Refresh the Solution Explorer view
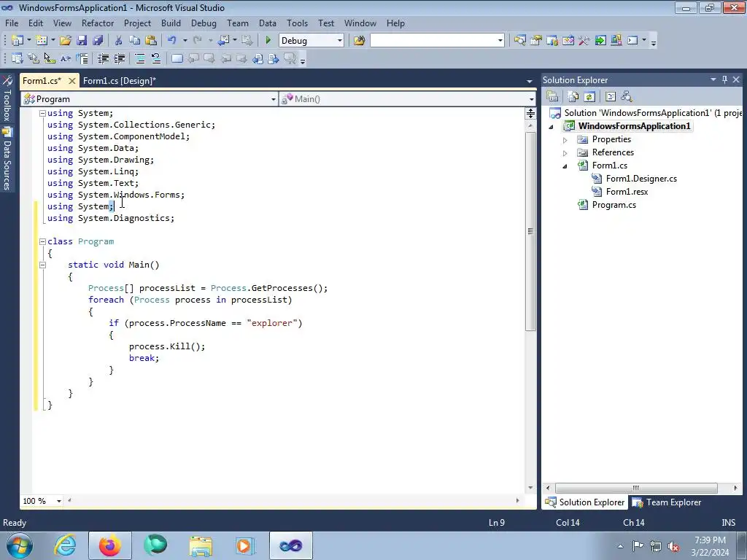The height and width of the screenshot is (560, 747). 589,97
